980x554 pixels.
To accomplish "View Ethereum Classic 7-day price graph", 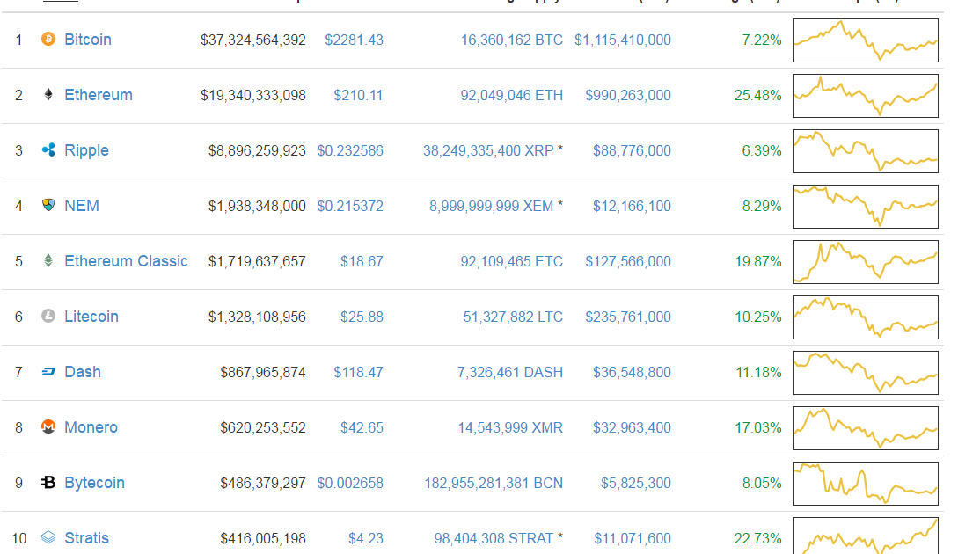I will coord(866,262).
